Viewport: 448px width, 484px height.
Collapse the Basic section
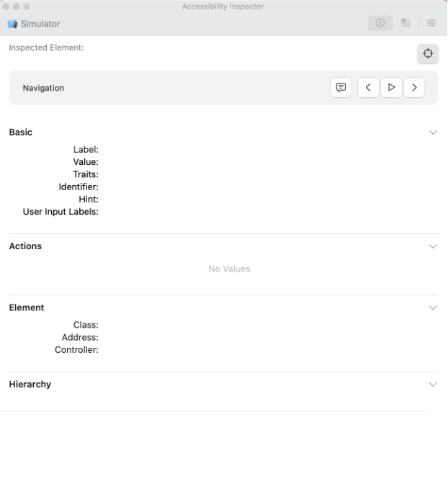click(x=433, y=133)
